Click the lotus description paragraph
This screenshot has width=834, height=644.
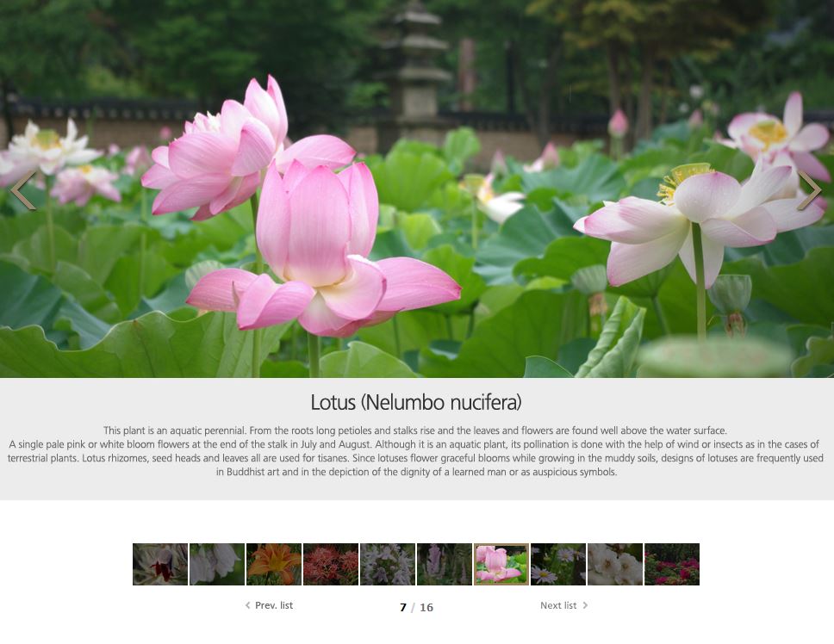[x=416, y=451]
